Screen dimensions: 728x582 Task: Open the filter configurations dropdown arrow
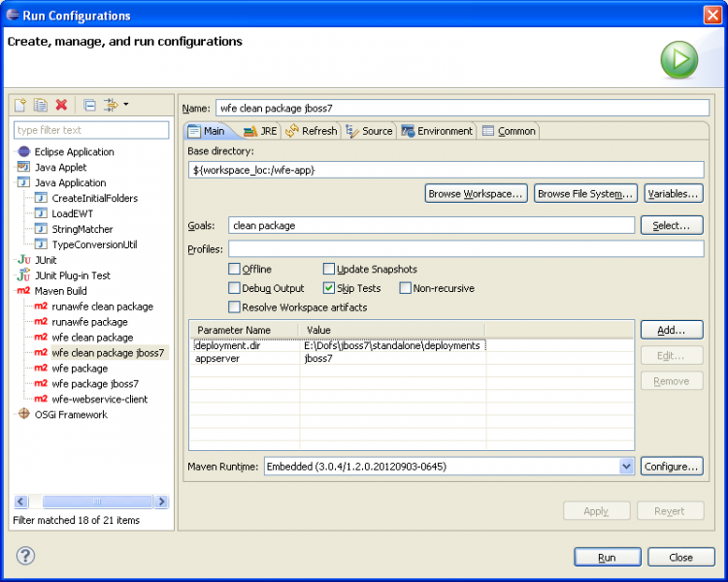[125, 105]
